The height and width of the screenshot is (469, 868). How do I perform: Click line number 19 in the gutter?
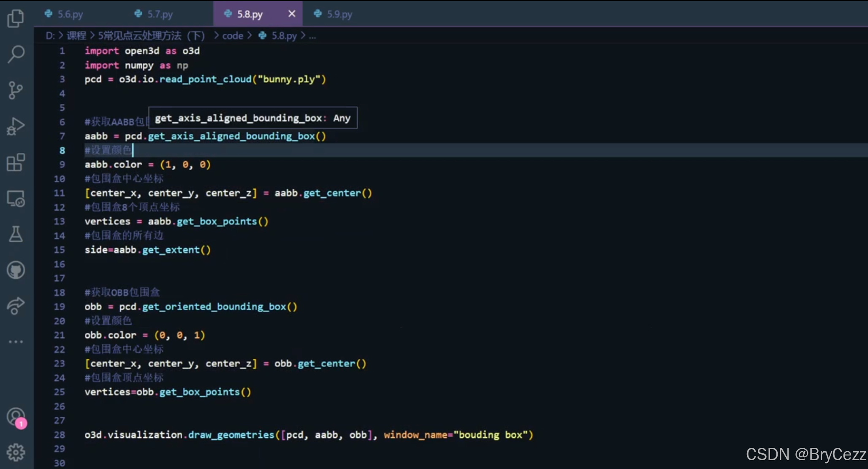coord(60,306)
